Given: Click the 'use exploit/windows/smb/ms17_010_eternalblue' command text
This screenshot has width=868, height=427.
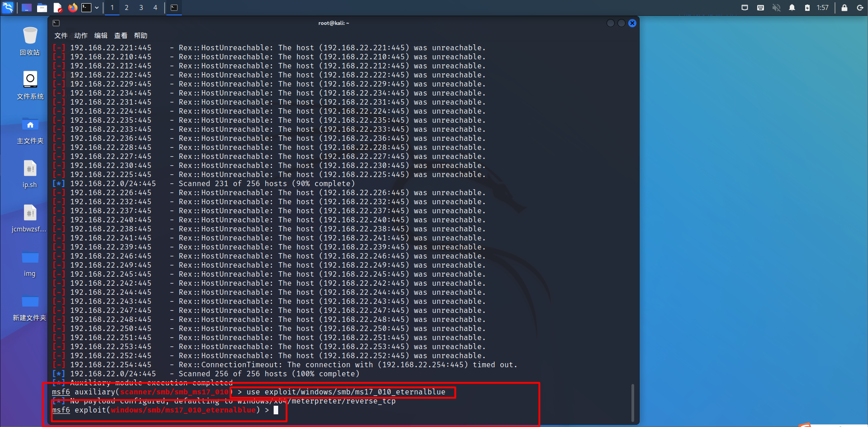Looking at the screenshot, I should click(x=346, y=392).
